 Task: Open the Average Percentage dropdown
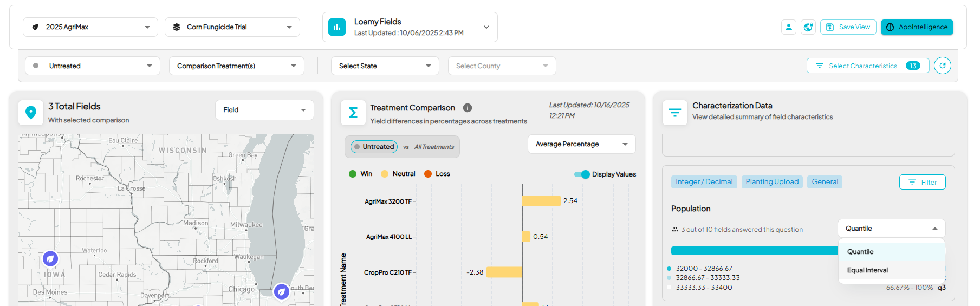click(x=581, y=144)
